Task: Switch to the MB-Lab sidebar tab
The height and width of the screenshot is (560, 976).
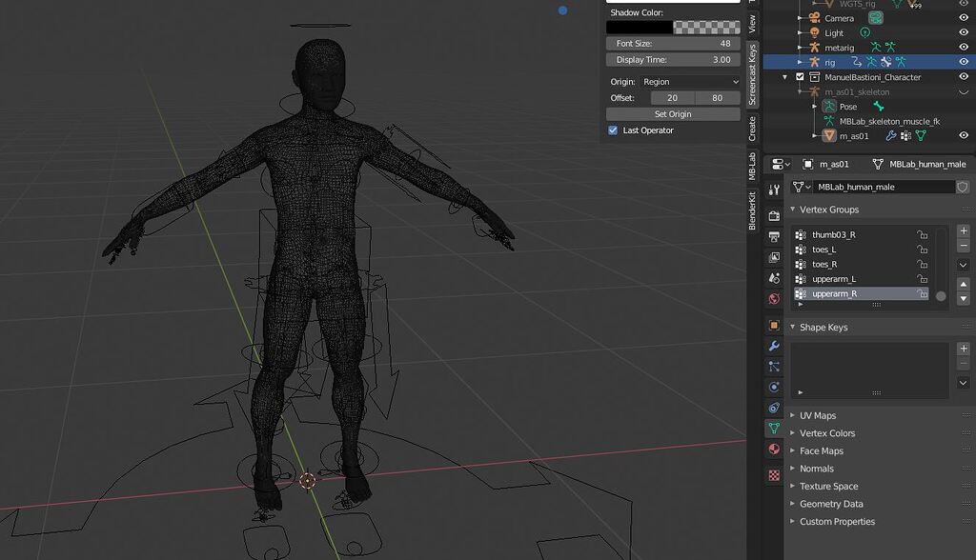Action: pos(752,166)
